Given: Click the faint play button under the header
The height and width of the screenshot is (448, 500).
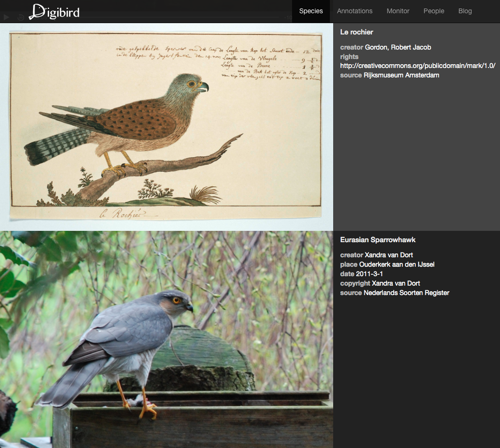Looking at the screenshot, I should 6,17.
